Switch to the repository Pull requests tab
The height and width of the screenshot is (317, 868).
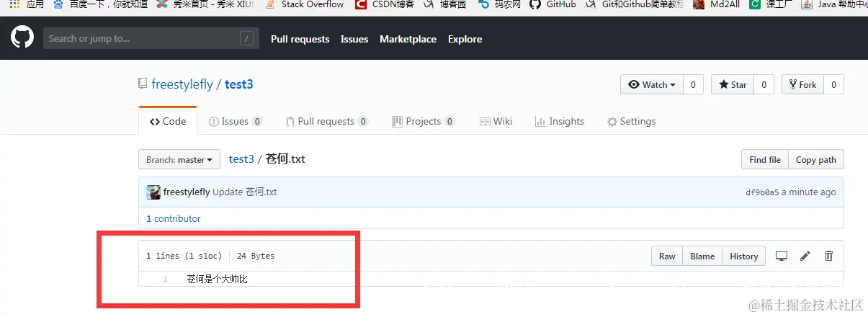tap(327, 121)
